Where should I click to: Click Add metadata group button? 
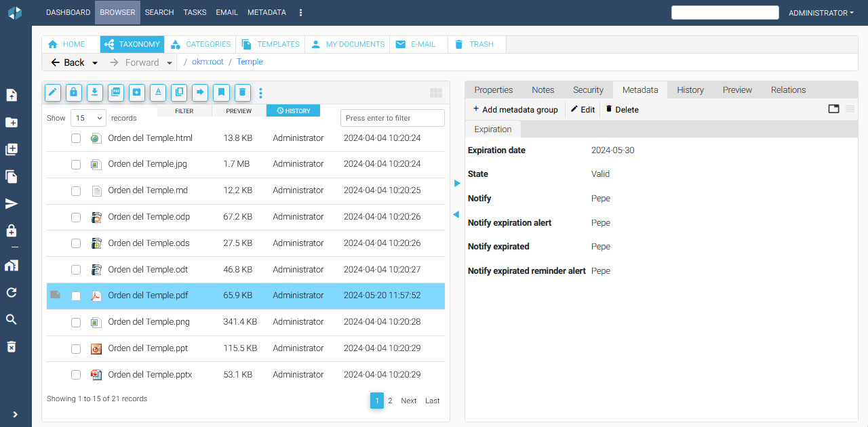point(515,110)
